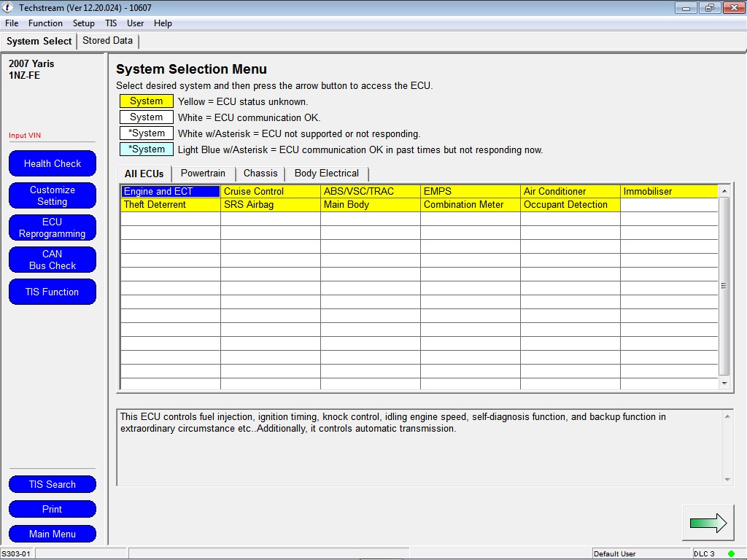Image resolution: width=747 pixels, height=560 pixels.
Task: Open the Setup menu
Action: coord(83,23)
